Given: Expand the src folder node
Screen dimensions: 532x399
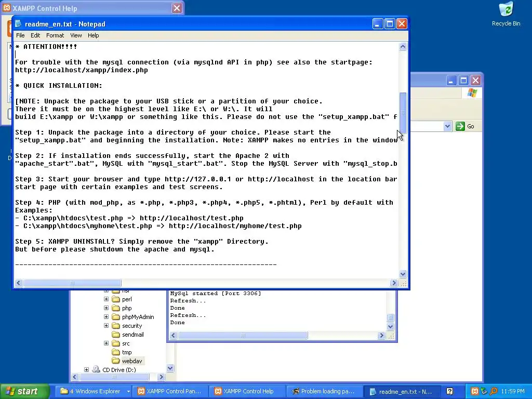Looking at the screenshot, I should [106, 343].
